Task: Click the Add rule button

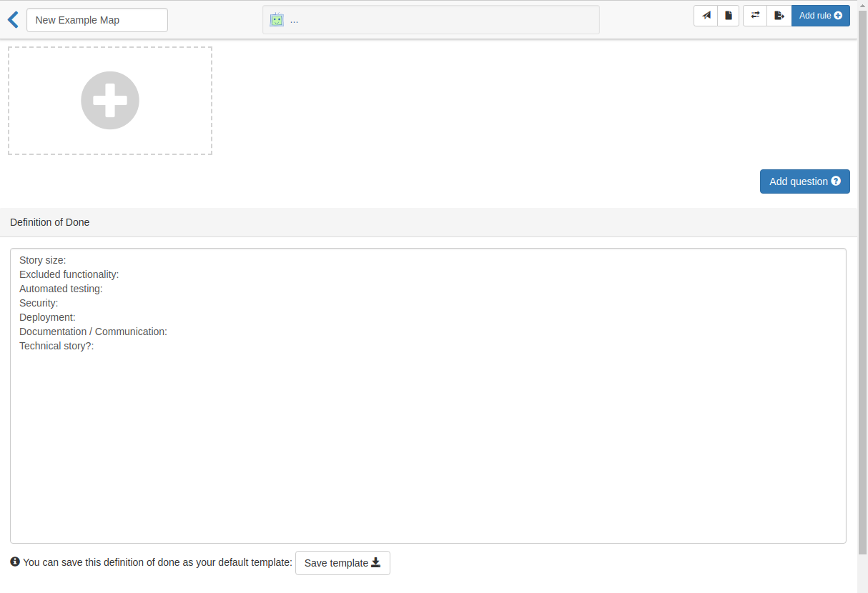Action: [821, 16]
